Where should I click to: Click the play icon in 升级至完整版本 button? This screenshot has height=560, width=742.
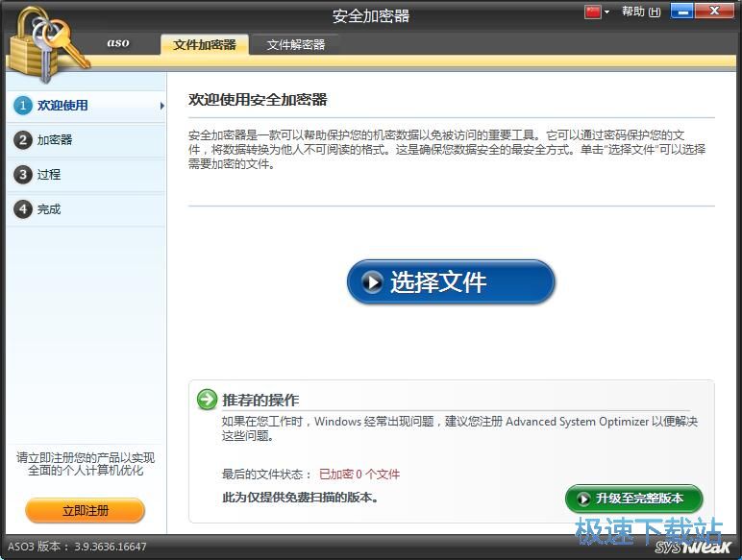[583, 499]
